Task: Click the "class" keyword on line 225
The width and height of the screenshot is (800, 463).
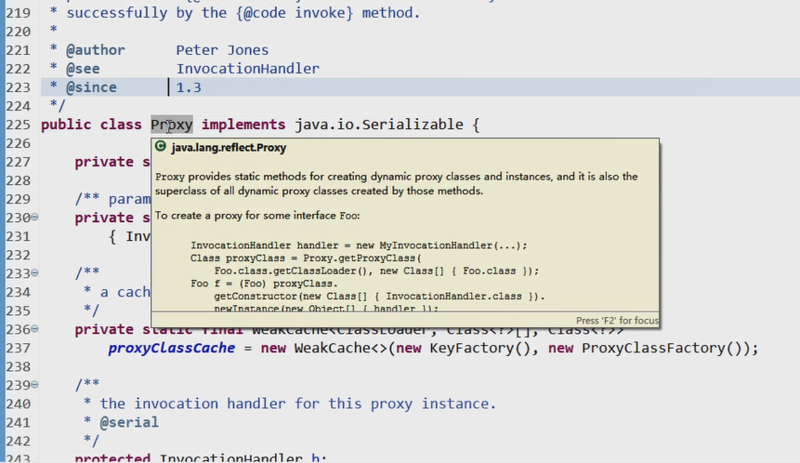Action: 121,125
